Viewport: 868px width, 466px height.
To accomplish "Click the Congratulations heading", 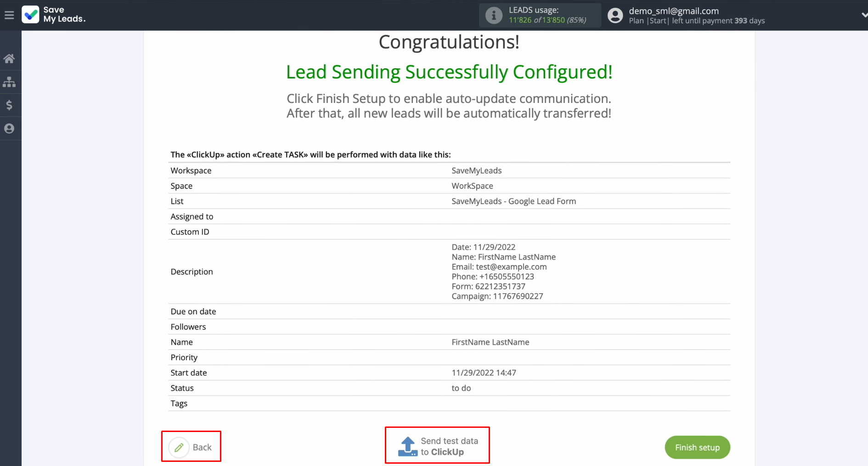I will coord(449,42).
